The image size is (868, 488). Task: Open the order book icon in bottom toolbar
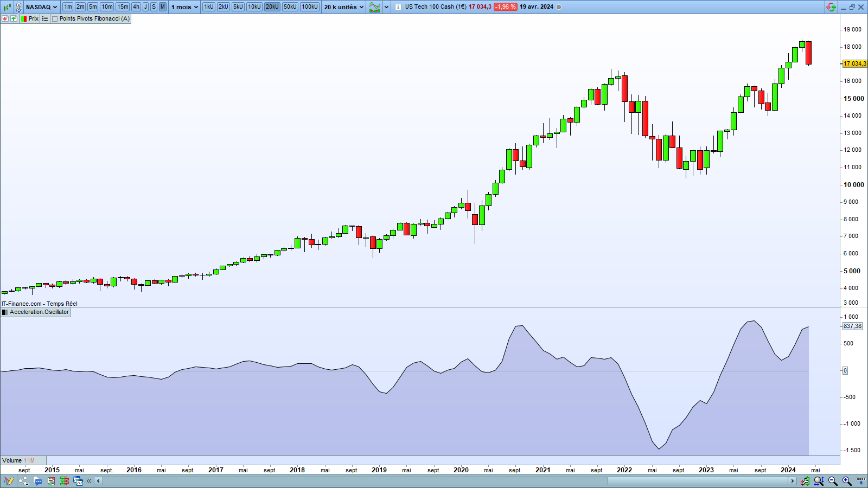point(65,481)
